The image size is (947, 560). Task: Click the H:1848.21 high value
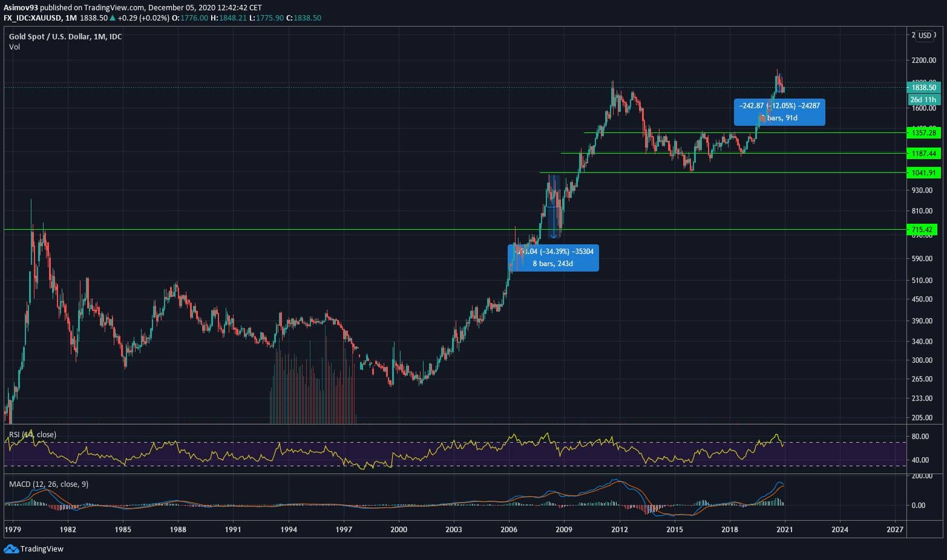(229, 18)
